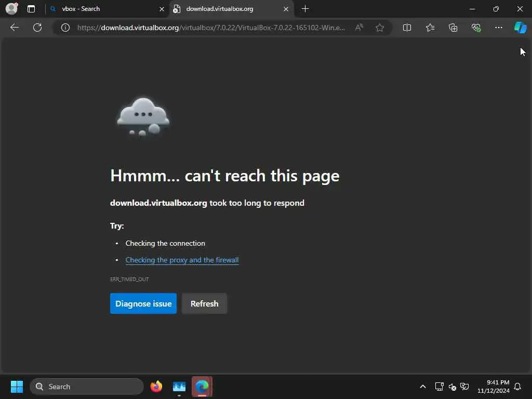Viewport: 532px width, 399px height.
Task: Click the 'Checking the connection' suggestion text
Action: click(165, 243)
